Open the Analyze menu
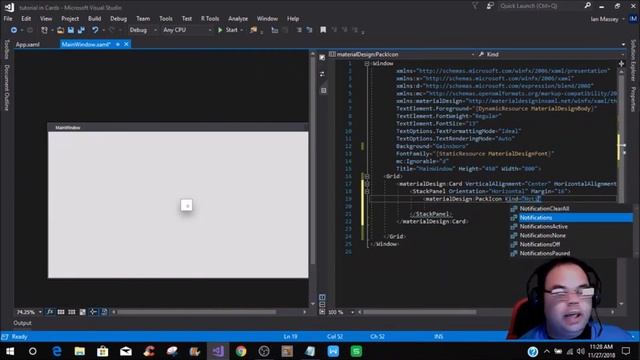Screen dimensions: 640x360 pyautogui.click(x=238, y=19)
